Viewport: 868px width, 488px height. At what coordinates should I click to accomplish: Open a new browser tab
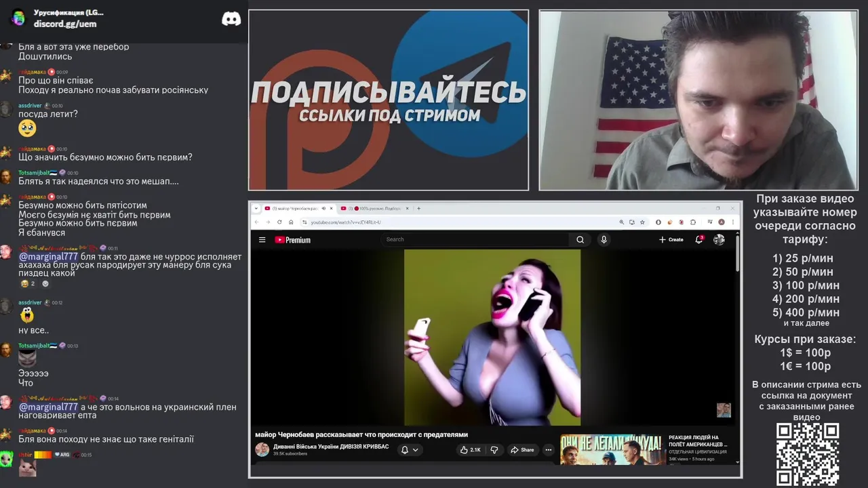click(x=419, y=208)
